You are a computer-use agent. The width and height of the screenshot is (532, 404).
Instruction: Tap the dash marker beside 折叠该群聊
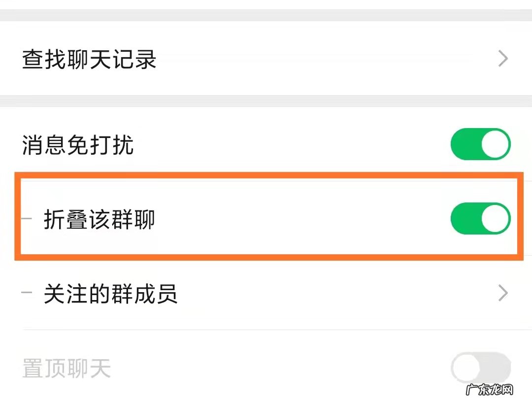click(26, 217)
